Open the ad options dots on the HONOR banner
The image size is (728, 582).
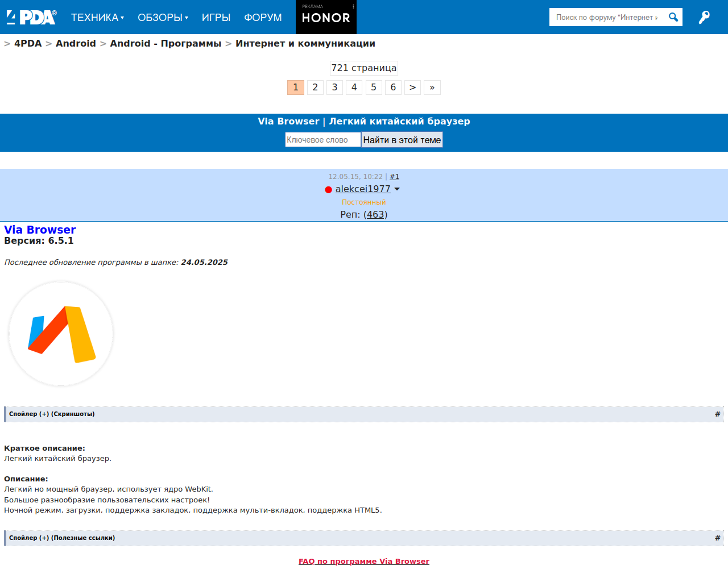(353, 6)
